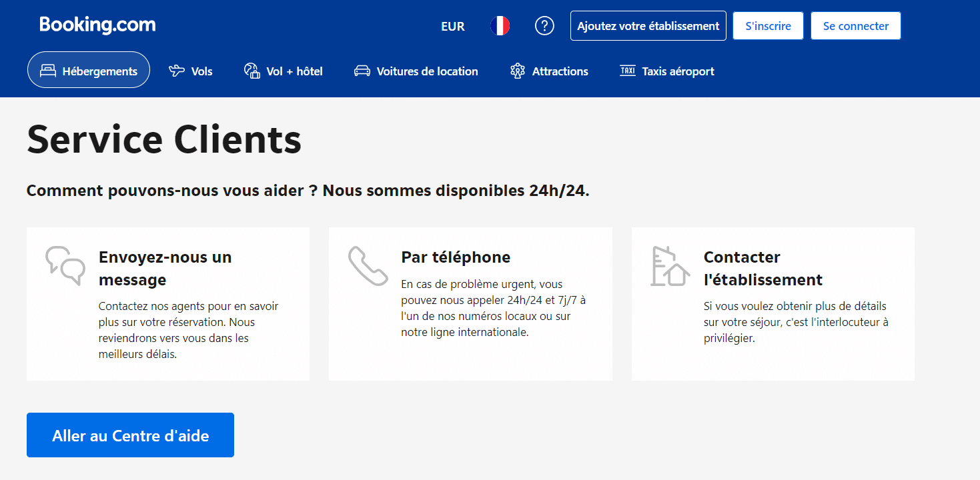Select the Hébergements bed icon
The image size is (980, 480).
click(47, 69)
